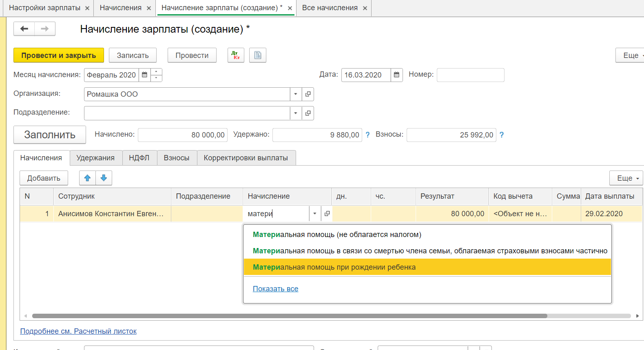The height and width of the screenshot is (350, 644).
Task: Open calendar for Месяц начисления
Action: (x=144, y=75)
